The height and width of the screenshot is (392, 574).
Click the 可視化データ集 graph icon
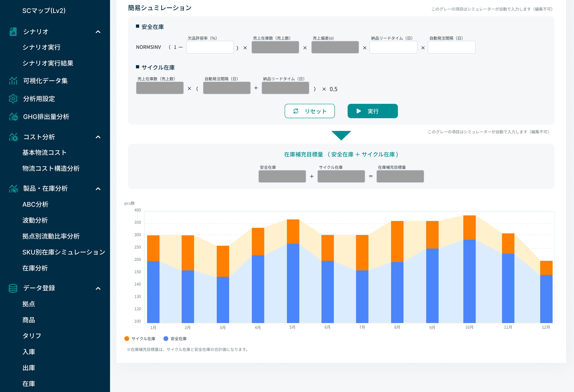(13, 81)
